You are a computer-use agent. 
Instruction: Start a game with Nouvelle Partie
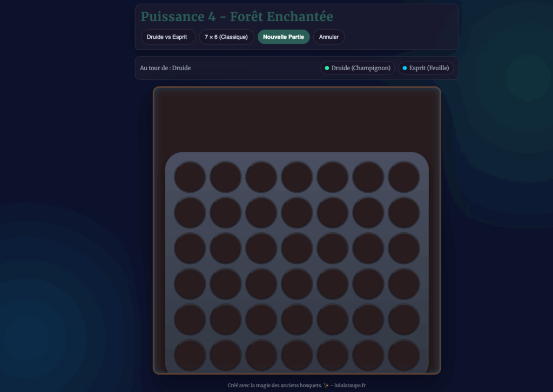click(284, 37)
